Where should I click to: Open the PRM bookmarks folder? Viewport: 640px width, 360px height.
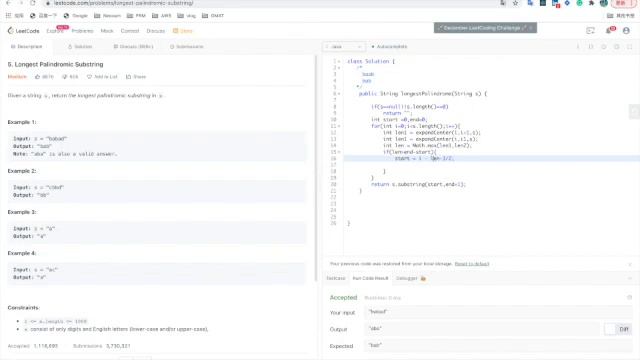[x=136, y=16]
